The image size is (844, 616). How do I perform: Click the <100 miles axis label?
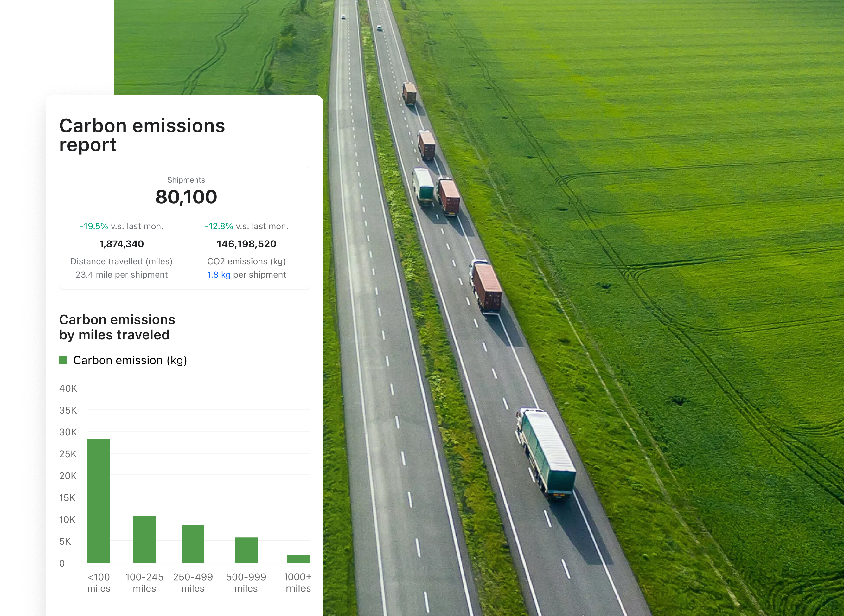pyautogui.click(x=99, y=582)
